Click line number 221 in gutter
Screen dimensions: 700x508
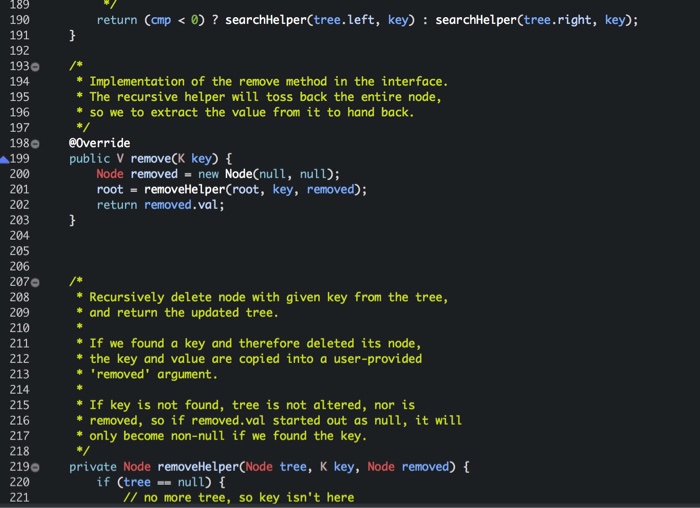click(19, 497)
